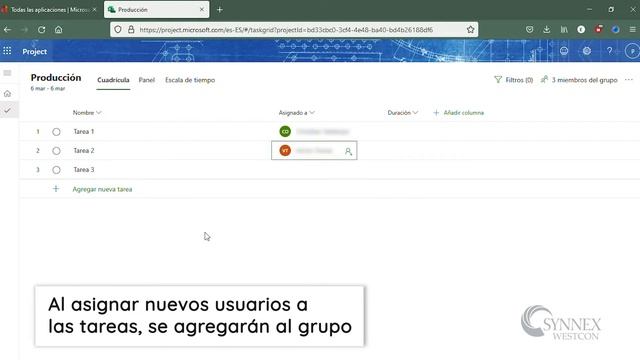Open the help question mark icon

(609, 51)
